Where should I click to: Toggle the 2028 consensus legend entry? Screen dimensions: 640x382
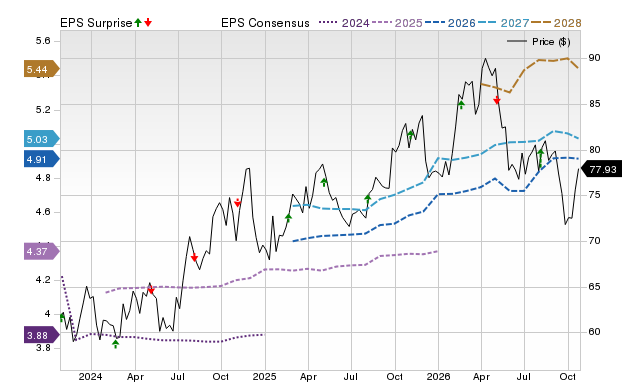point(556,23)
